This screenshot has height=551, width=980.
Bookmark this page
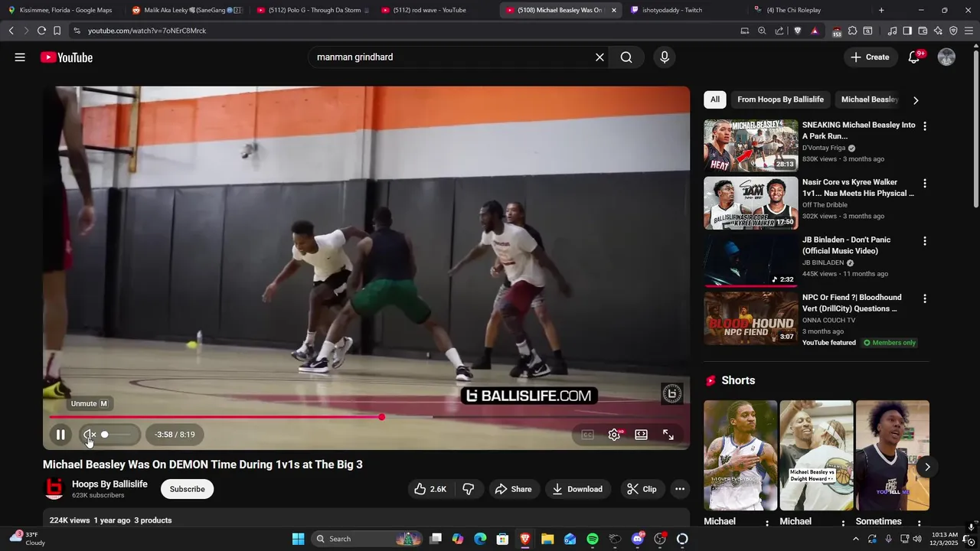coord(57,31)
